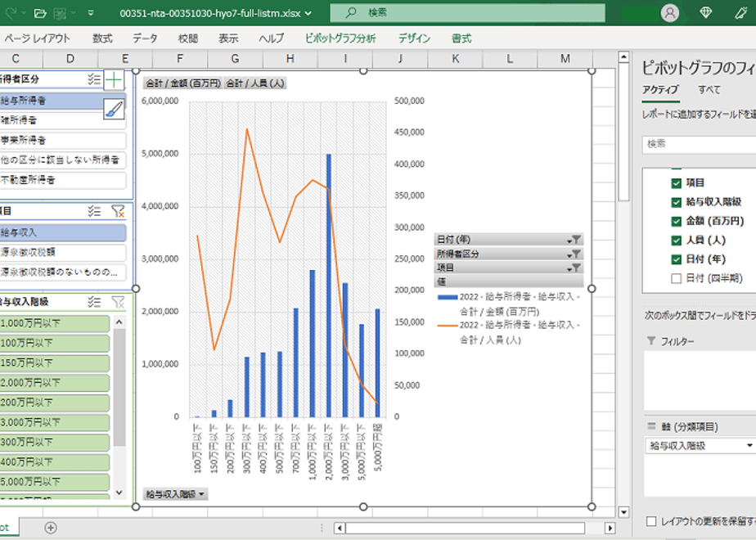Viewport: 756px width, 540px height.
Task: Select 不動産所得者 slicer item
Action: coord(63,180)
